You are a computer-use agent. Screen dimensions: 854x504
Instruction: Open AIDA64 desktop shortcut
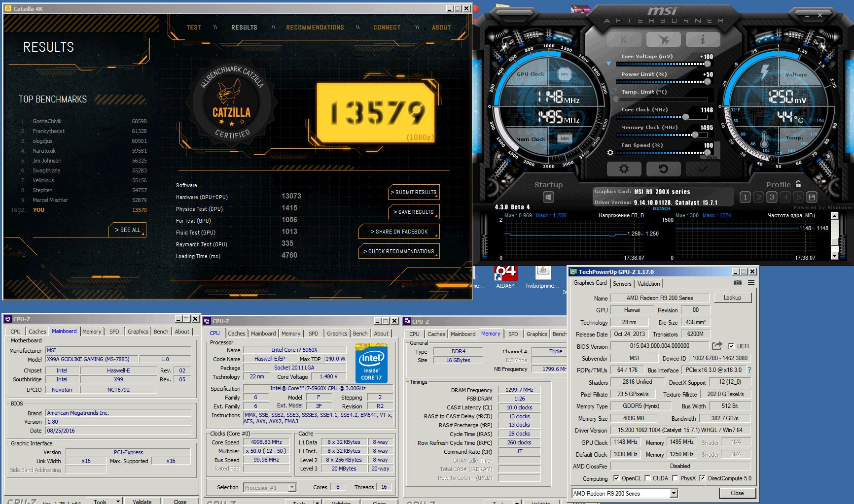point(505,277)
